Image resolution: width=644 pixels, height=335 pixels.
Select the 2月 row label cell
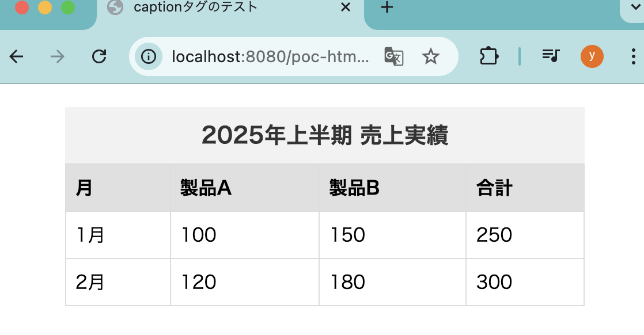(x=118, y=282)
